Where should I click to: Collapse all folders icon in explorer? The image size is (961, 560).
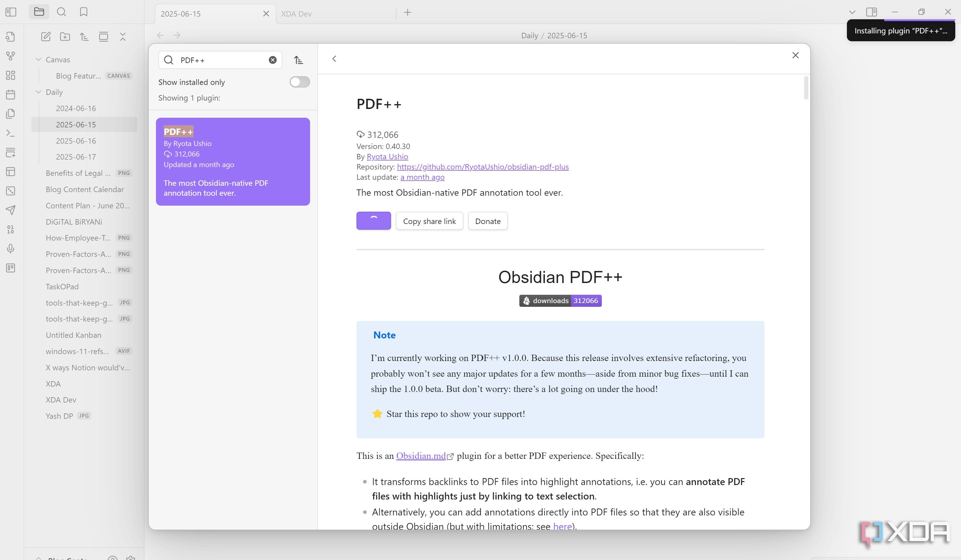(123, 37)
